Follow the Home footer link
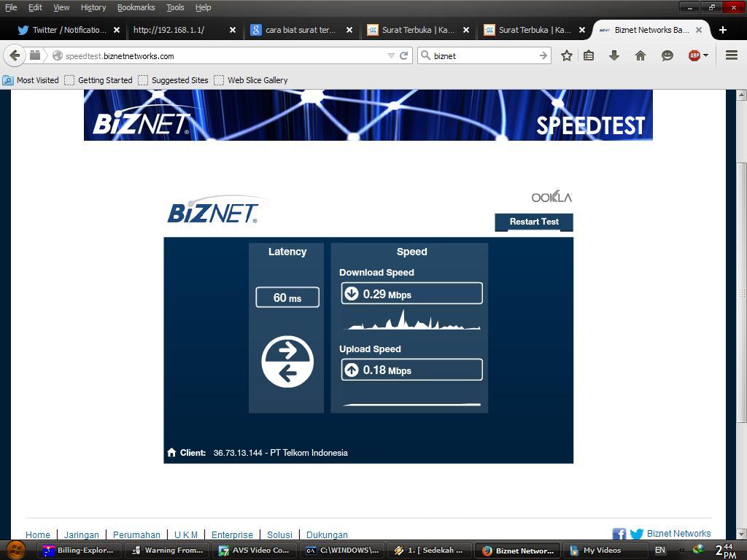This screenshot has width=747, height=560. [x=38, y=534]
